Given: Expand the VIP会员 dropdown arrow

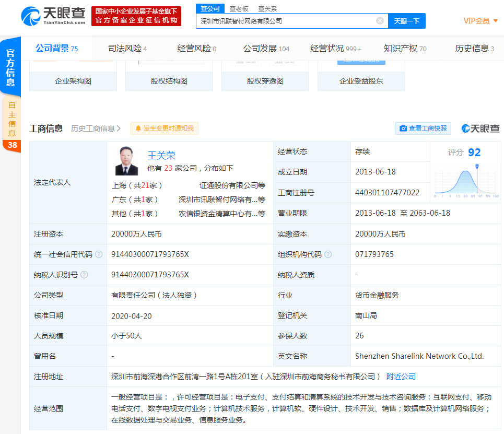Looking at the screenshot, I should (x=496, y=21).
